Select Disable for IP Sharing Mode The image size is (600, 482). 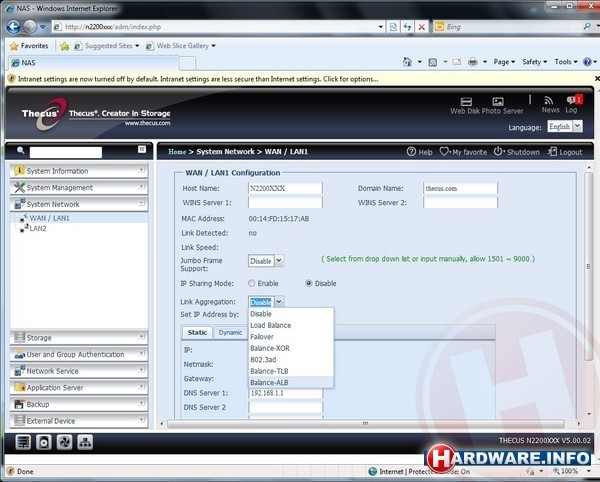307,283
